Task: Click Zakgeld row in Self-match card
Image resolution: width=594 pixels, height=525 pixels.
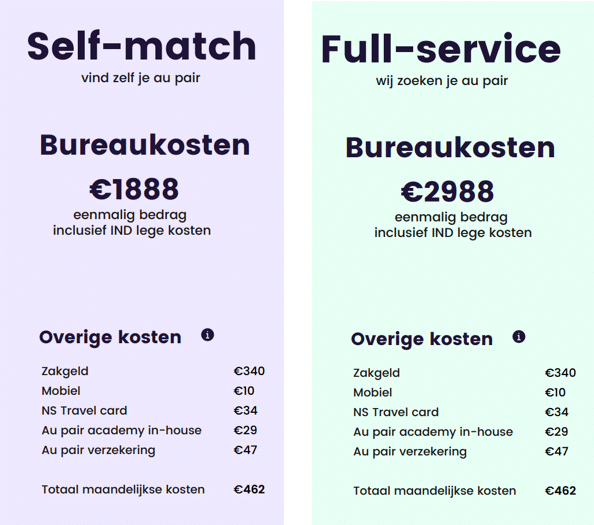Action: coord(153,371)
